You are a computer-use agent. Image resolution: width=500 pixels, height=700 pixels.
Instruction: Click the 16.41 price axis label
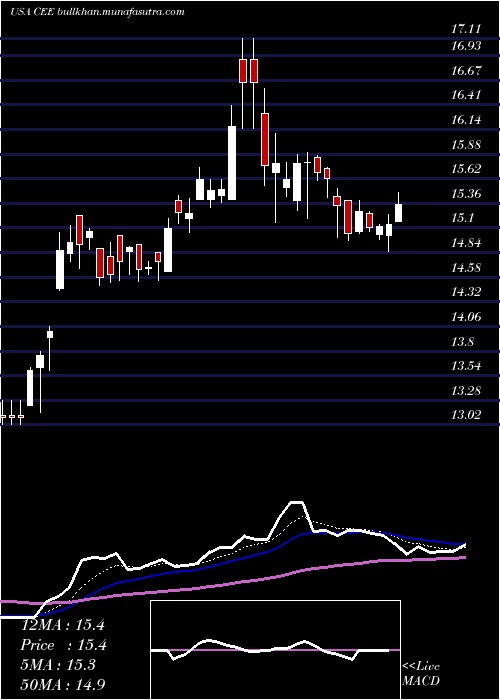(466, 95)
